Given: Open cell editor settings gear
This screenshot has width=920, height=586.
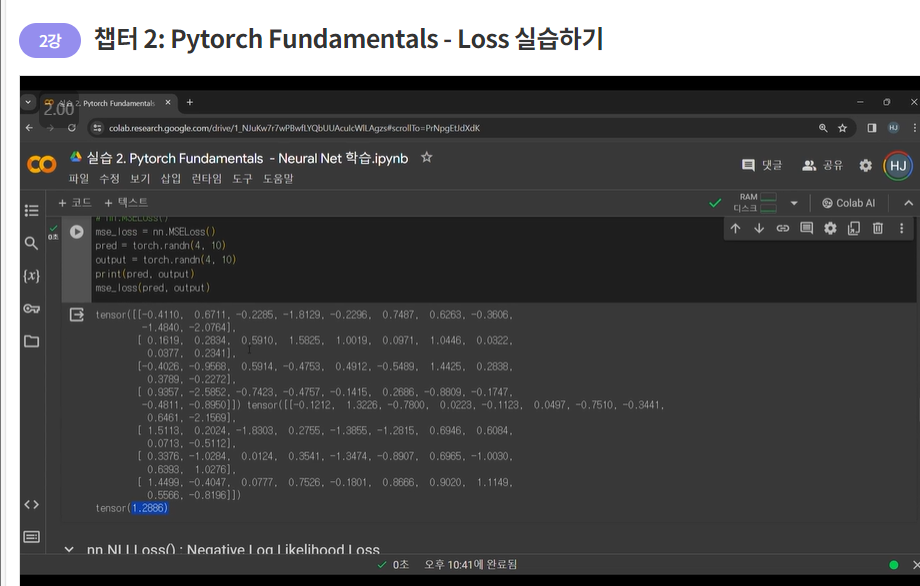Looking at the screenshot, I should (x=830, y=228).
